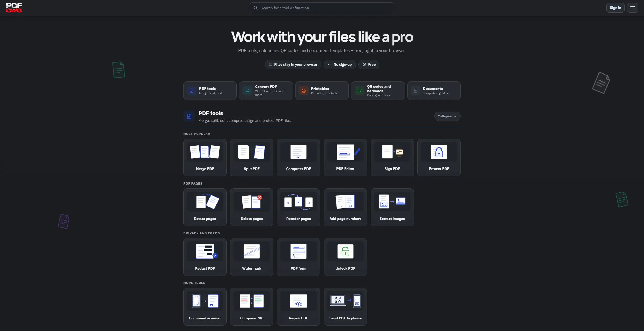
Task: Open the hamburger menu
Action: point(632,8)
